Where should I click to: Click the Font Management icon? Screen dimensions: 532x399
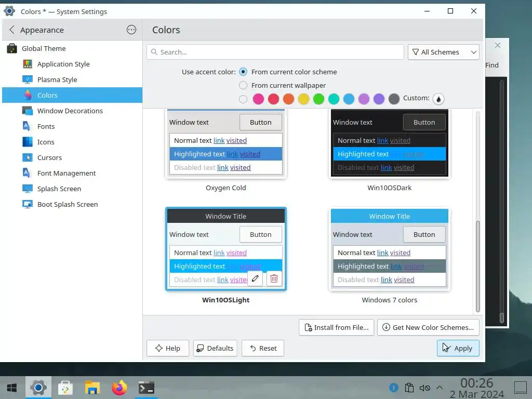tap(28, 174)
